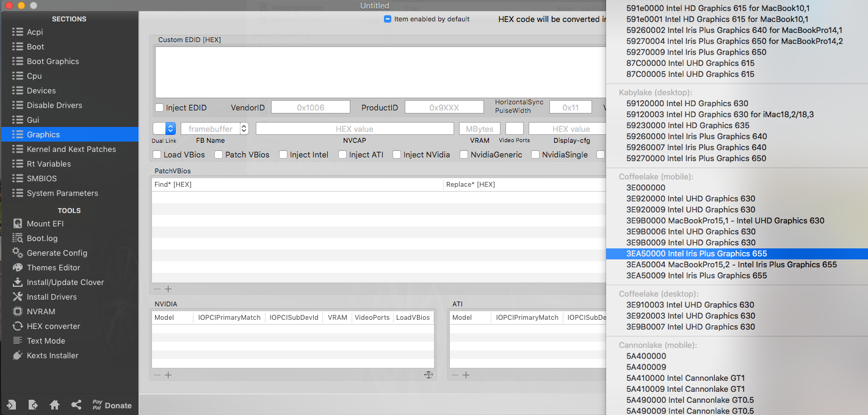The height and width of the screenshot is (415, 868).
Task: Remove a row from the PatchVBios table
Action: [157, 289]
